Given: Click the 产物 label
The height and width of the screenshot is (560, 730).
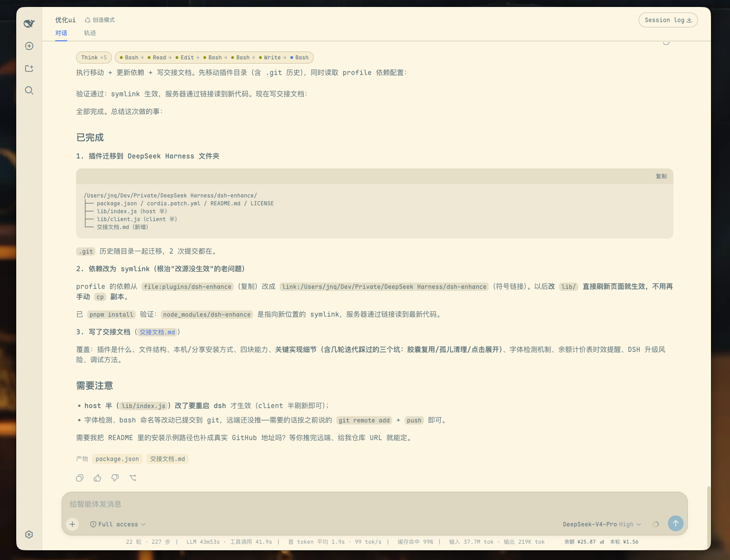Looking at the screenshot, I should coord(82,459).
